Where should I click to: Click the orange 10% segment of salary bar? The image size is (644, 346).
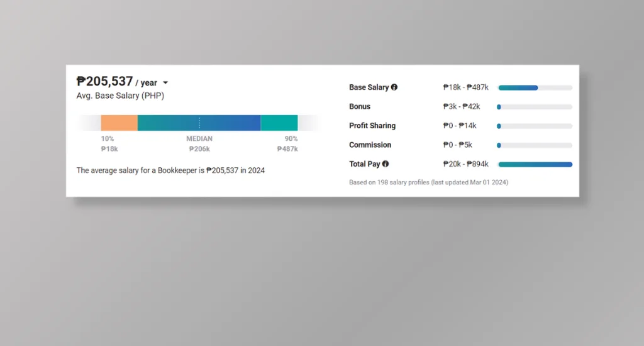click(x=119, y=123)
